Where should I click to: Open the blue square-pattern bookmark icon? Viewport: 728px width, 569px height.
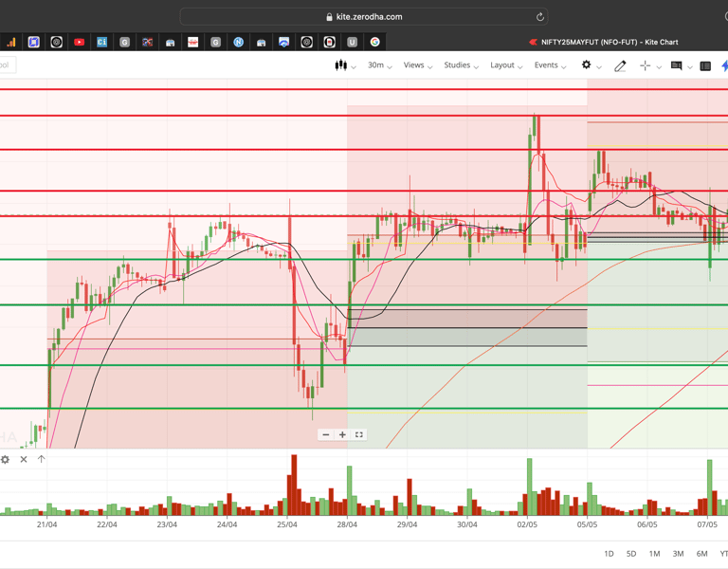pos(33,43)
